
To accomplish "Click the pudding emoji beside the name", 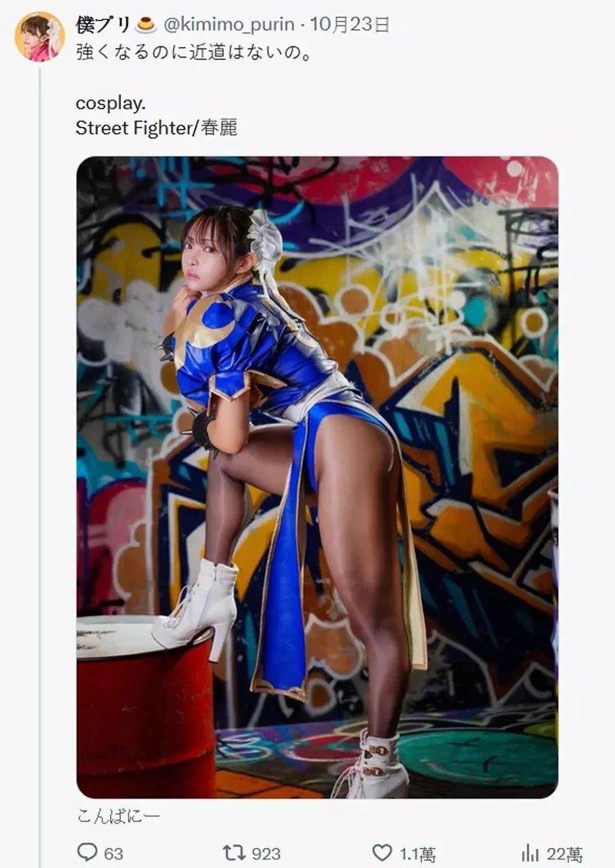I will 145,25.
